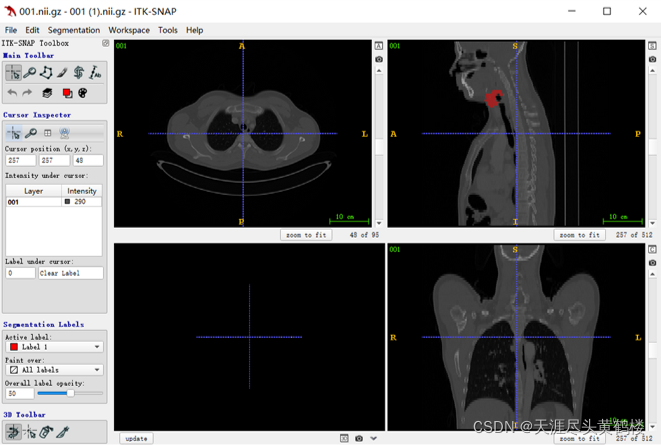Click sagittal view scrollbar up arrow
This screenshot has width=661, height=445.
(652, 71)
